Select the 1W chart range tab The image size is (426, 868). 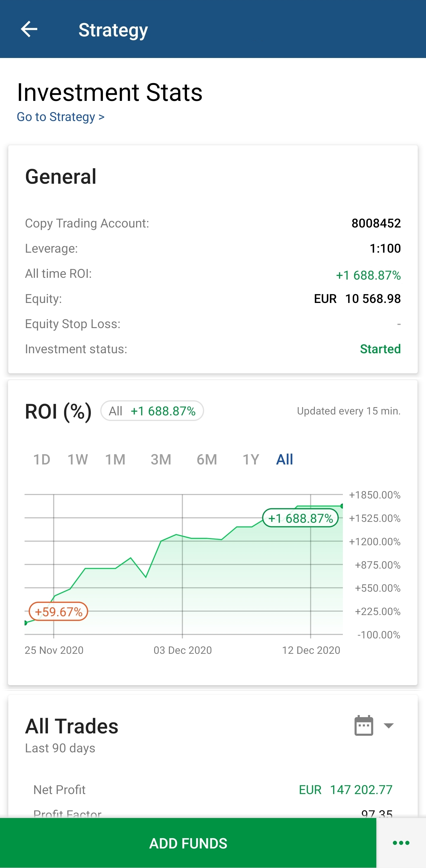[78, 459]
